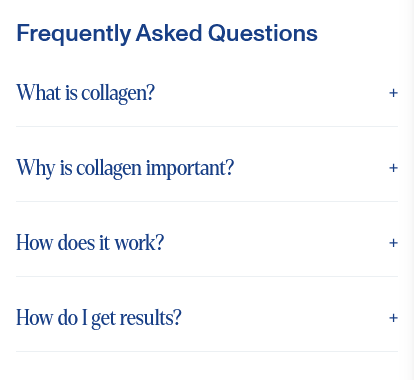The height and width of the screenshot is (380, 414).
Task: Open the 'How do I get results?' answer
Action: click(x=207, y=318)
